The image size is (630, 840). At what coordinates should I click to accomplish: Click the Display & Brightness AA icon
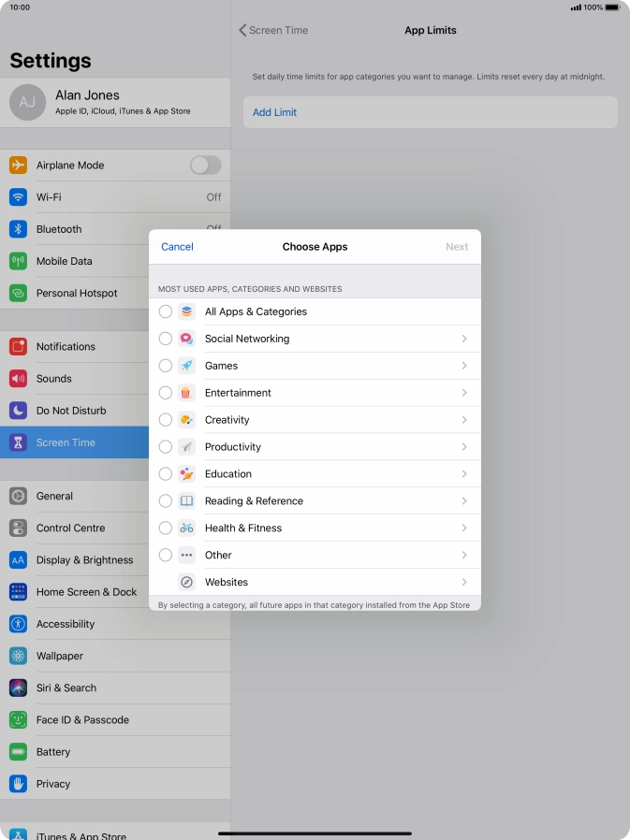18,559
